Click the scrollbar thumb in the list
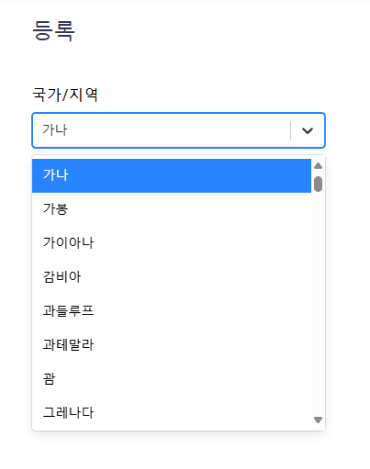The height and width of the screenshot is (469, 370). click(318, 184)
